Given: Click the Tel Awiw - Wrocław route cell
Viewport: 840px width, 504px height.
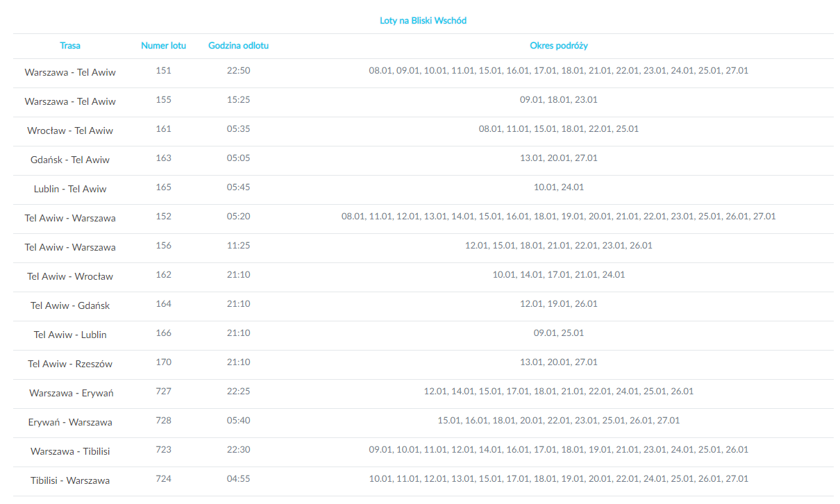Looking at the screenshot, I should [x=70, y=276].
